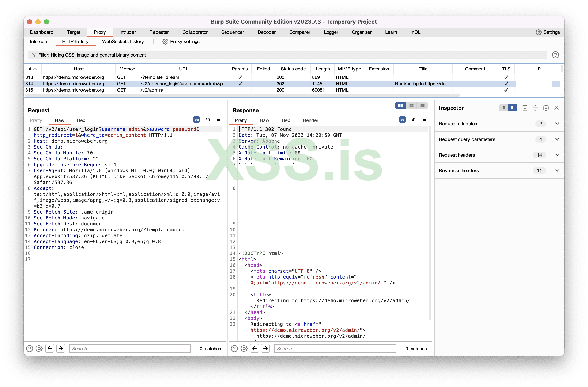Show non-printable characters in Response panel

pyautogui.click(x=413, y=120)
